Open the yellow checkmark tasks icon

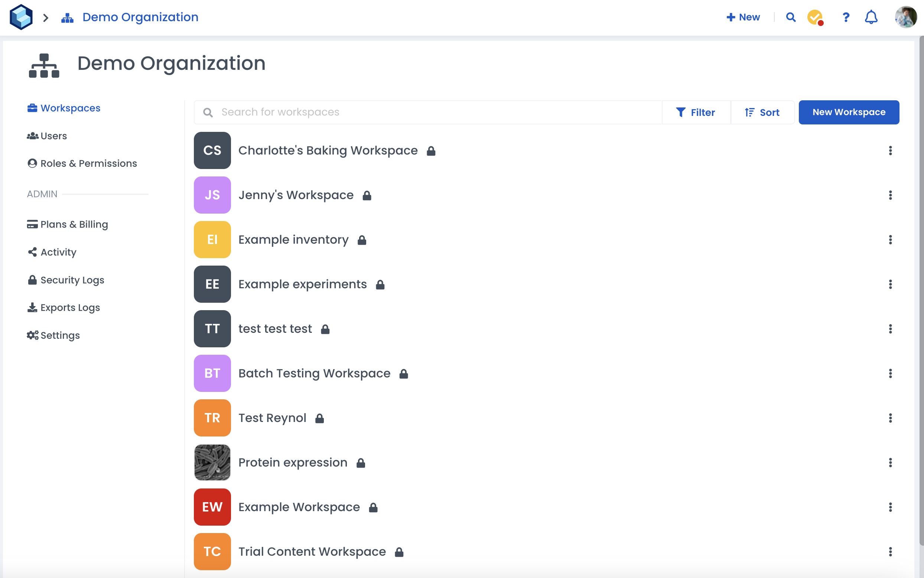(815, 17)
